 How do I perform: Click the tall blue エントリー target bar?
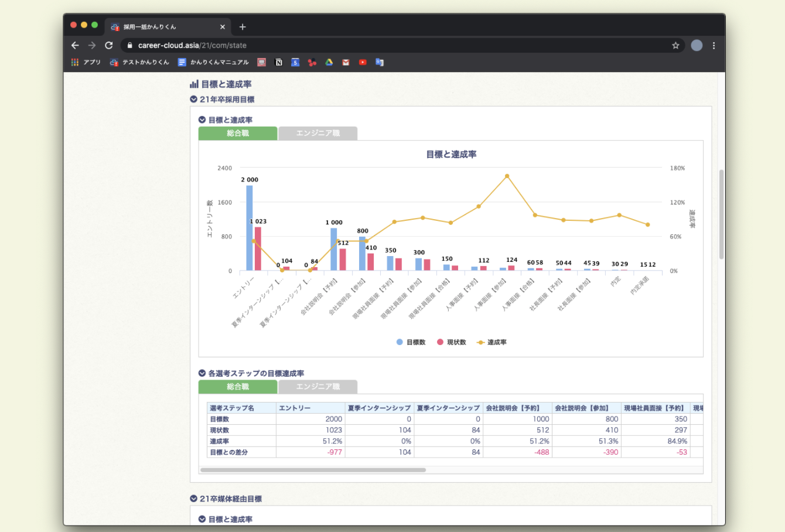pyautogui.click(x=250, y=228)
